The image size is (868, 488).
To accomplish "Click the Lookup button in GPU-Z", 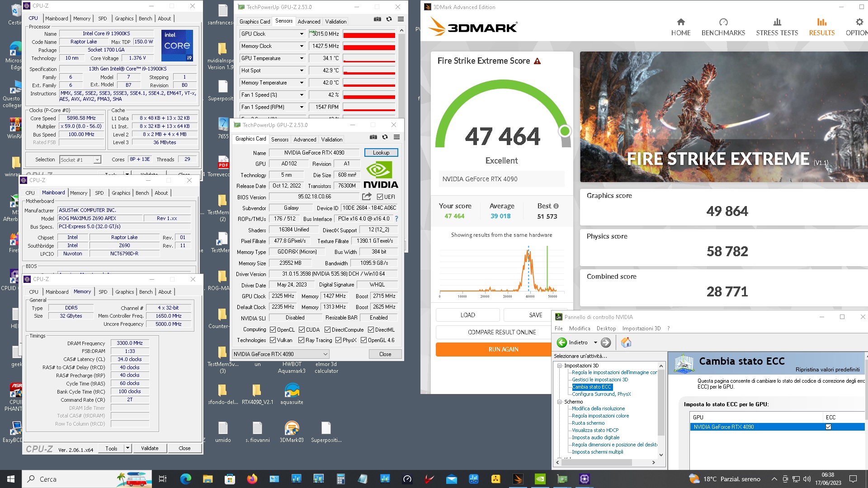I will coord(381,153).
